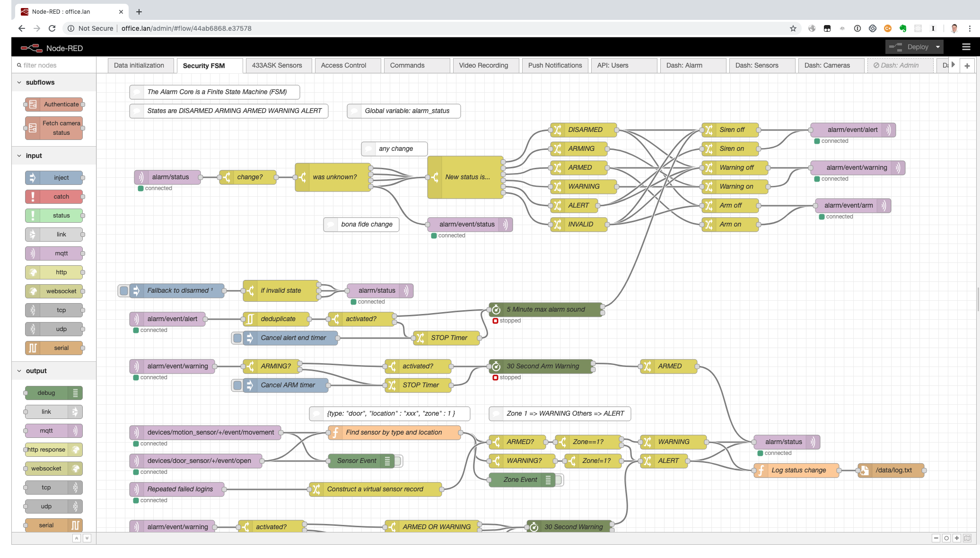The width and height of the screenshot is (980, 558).
Task: Open the Push Notifications flow tab
Action: 555,66
